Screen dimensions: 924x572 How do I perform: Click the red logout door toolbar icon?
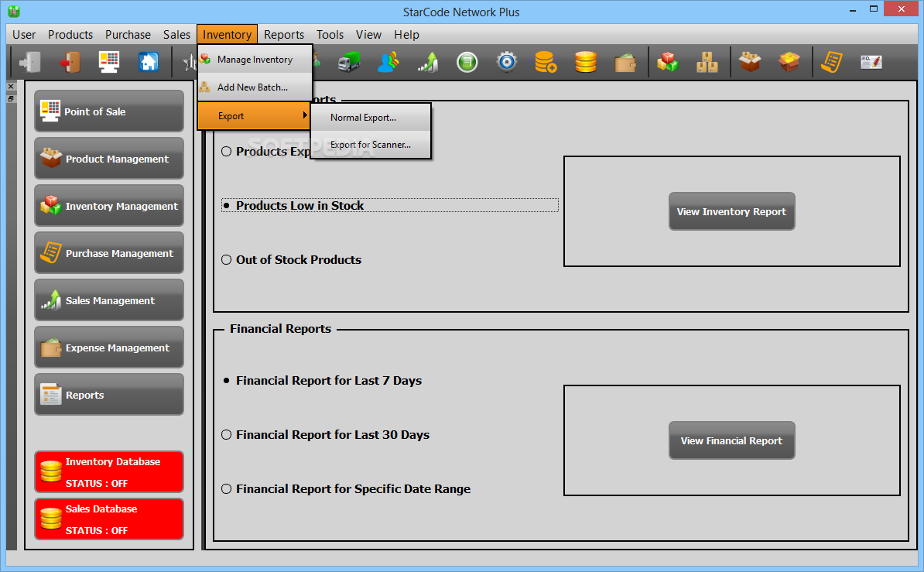pyautogui.click(x=70, y=62)
